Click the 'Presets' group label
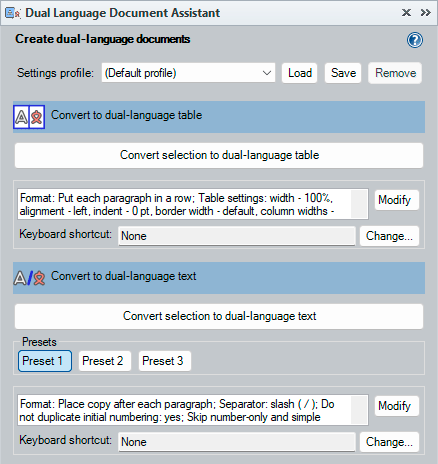Image resolution: width=438 pixels, height=464 pixels. coord(39,342)
